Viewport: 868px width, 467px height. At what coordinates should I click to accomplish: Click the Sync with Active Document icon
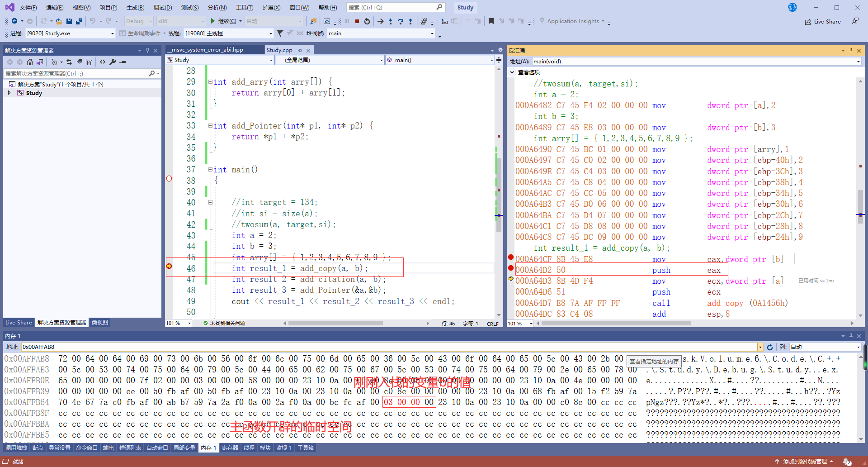69,62
